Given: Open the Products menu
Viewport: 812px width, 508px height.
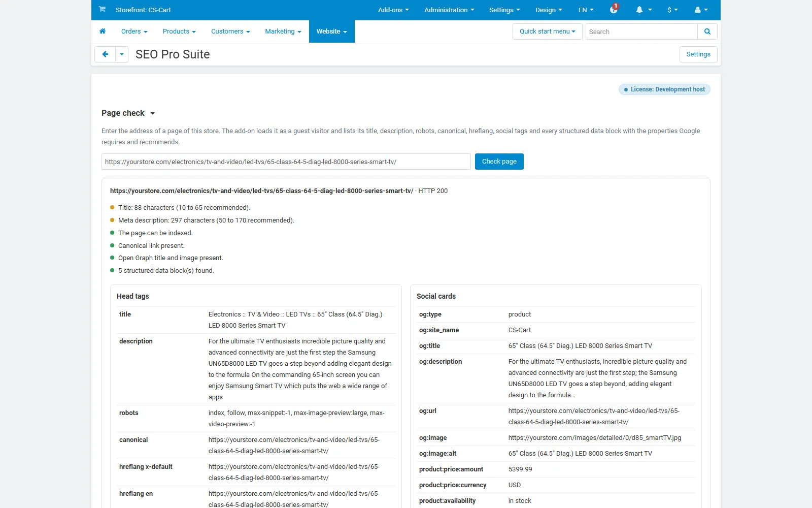Looking at the screenshot, I should 179,31.
